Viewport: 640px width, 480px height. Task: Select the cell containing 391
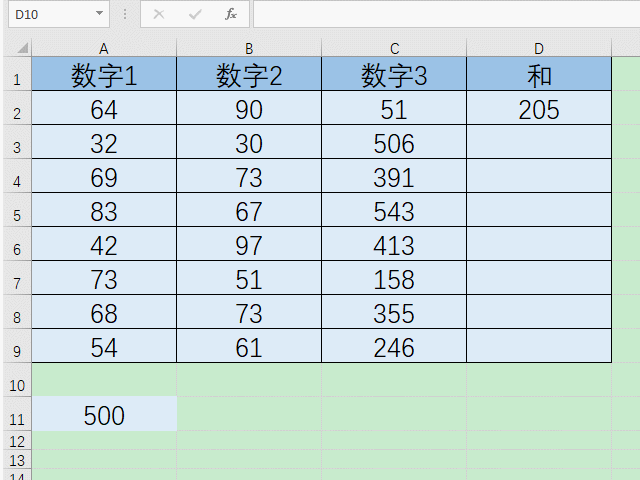pos(394,176)
